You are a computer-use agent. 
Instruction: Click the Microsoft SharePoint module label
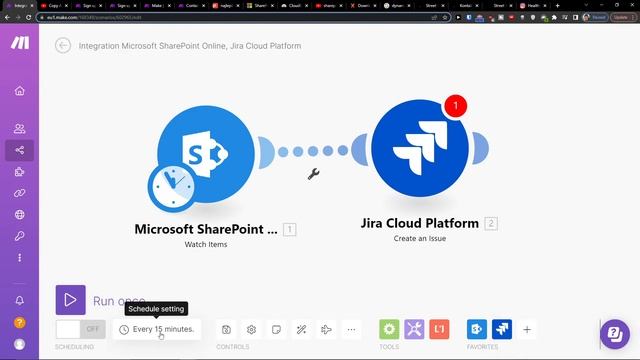pos(206,229)
